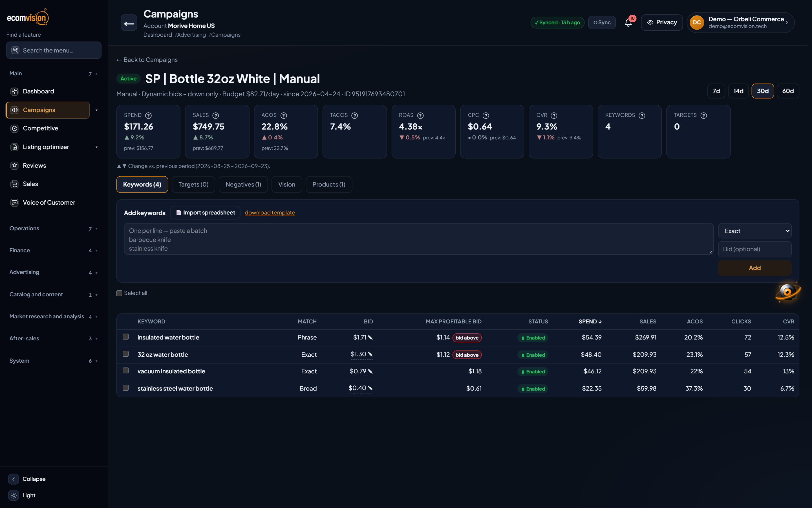Viewport: 812px width, 508px height.
Task: Click the CVR help question icon
Action: 554,115
